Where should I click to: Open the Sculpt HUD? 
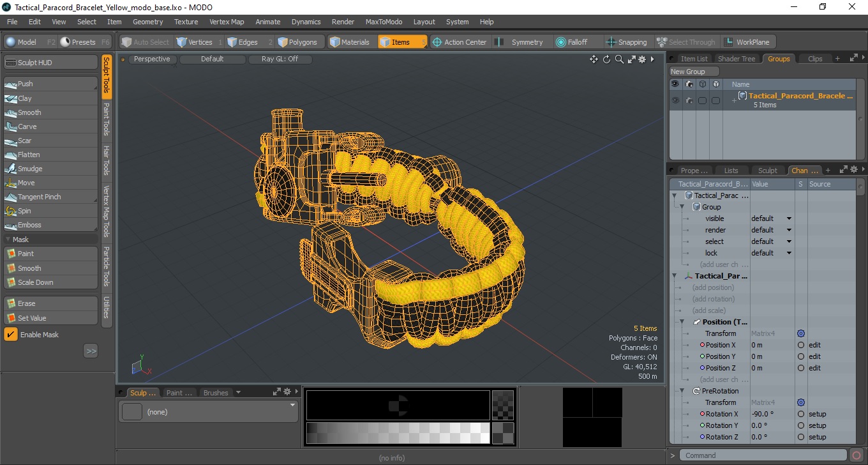pyautogui.click(x=50, y=63)
